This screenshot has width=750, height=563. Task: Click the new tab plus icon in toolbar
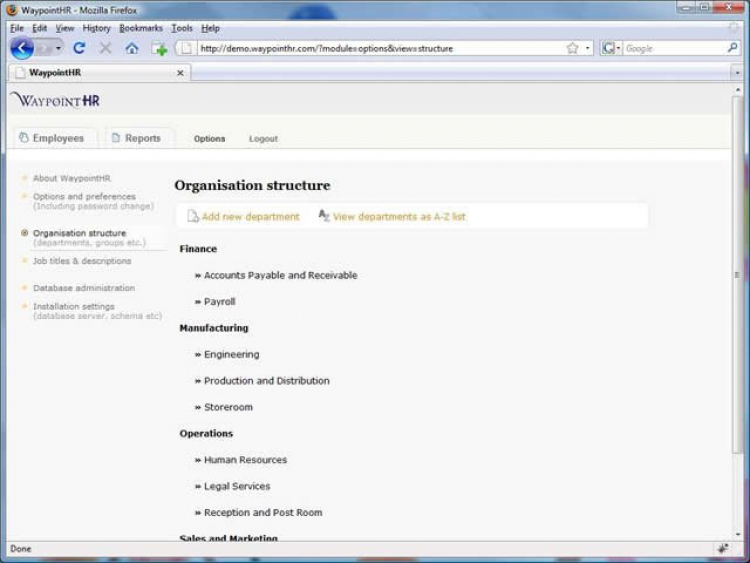159,49
